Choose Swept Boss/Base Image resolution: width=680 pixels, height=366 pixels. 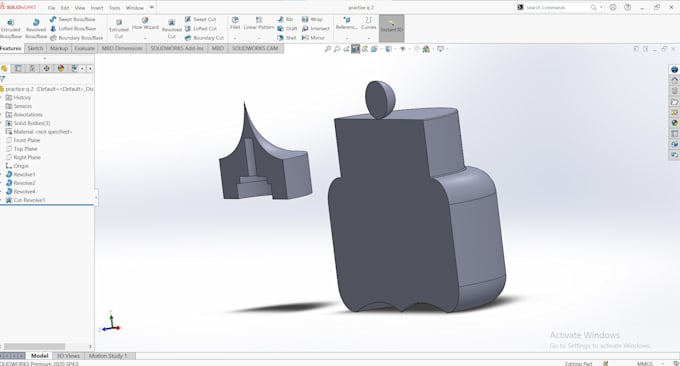pyautogui.click(x=72, y=19)
